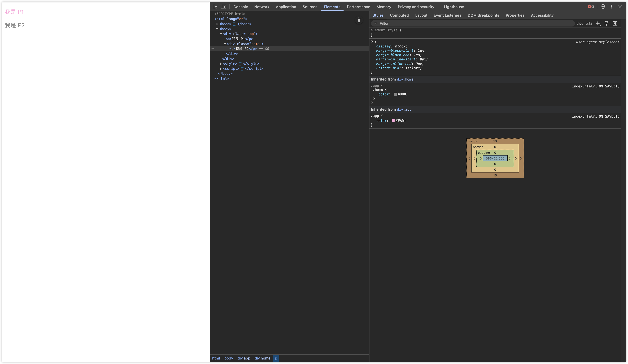Toggle the .cls element classes panel
Viewport: 628px width, 364px height.
pos(589,23)
